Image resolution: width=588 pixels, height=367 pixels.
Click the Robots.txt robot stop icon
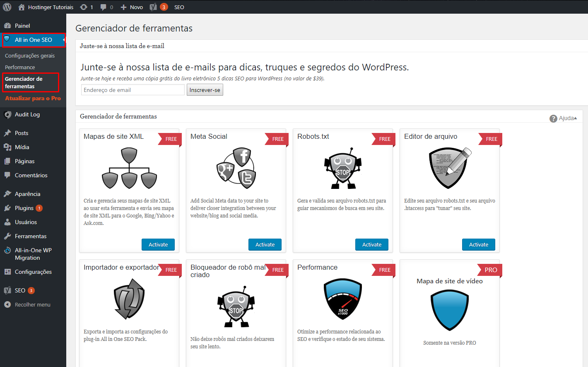(x=343, y=169)
